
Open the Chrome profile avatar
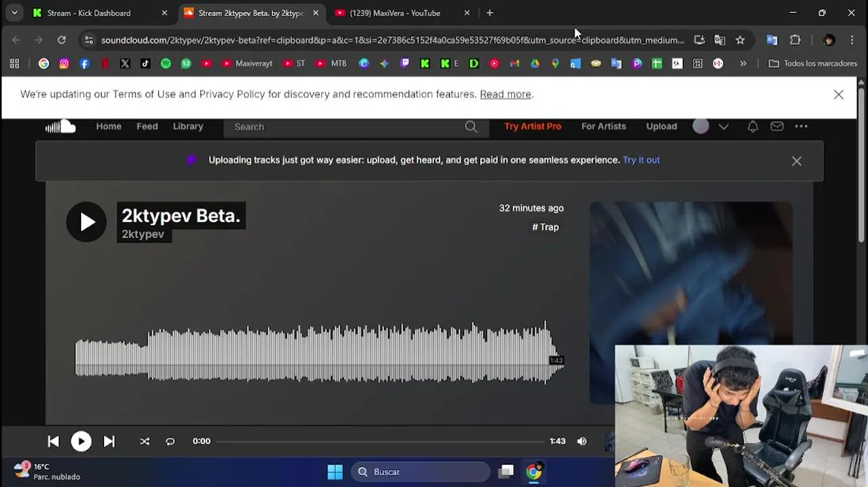(829, 40)
